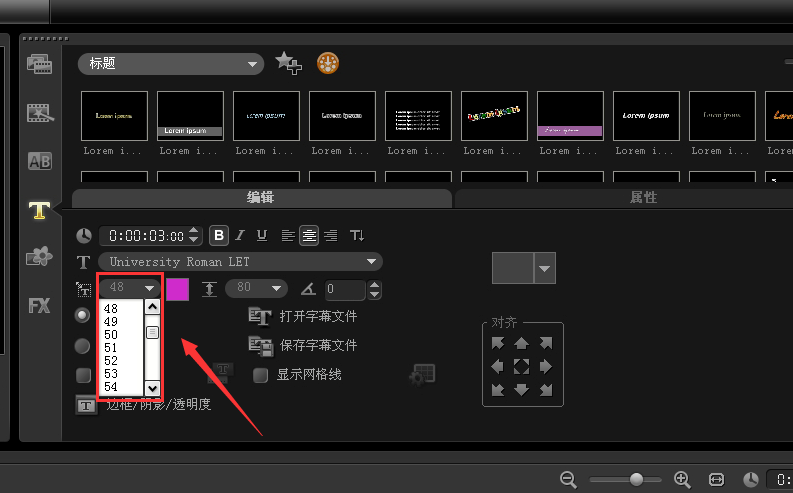Zoom out the timeline
This screenshot has width=793, height=493.
pos(568,479)
